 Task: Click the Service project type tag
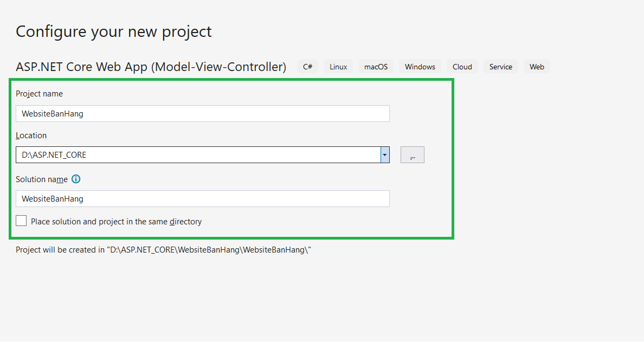[x=501, y=67]
